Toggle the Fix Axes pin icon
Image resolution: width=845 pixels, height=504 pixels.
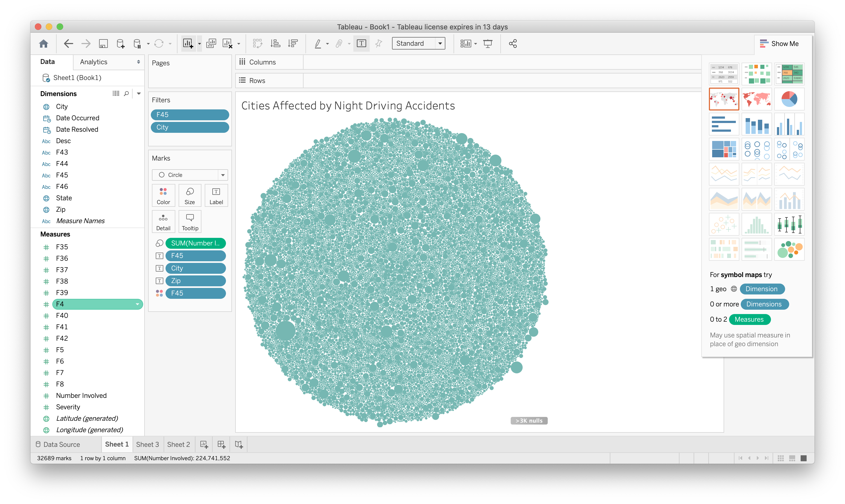378,44
